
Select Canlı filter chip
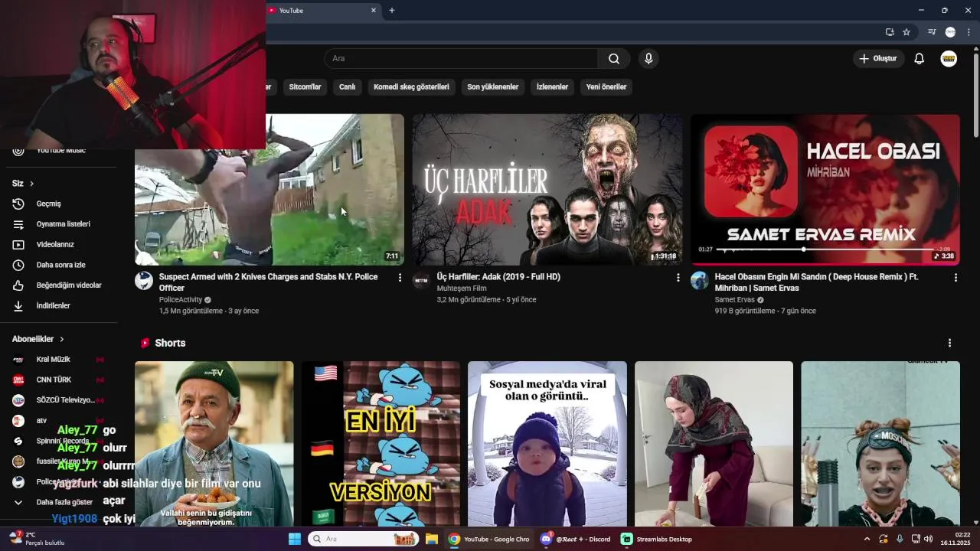[347, 86]
